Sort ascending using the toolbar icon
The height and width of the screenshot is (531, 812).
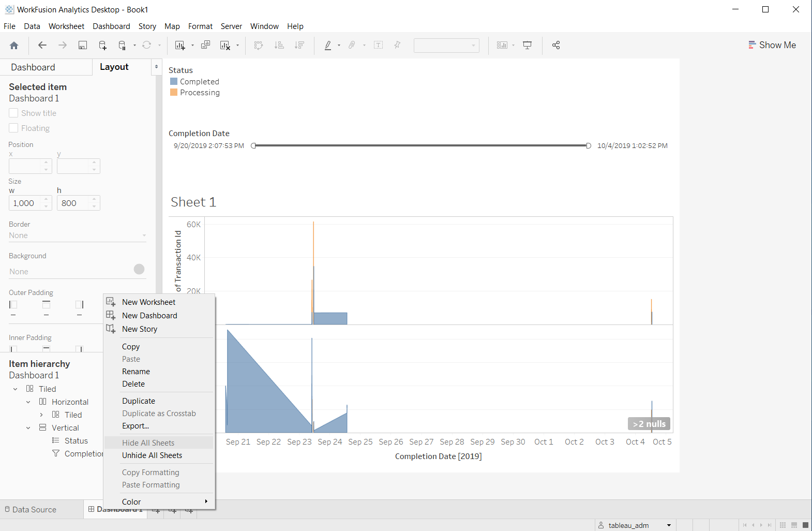279,45
